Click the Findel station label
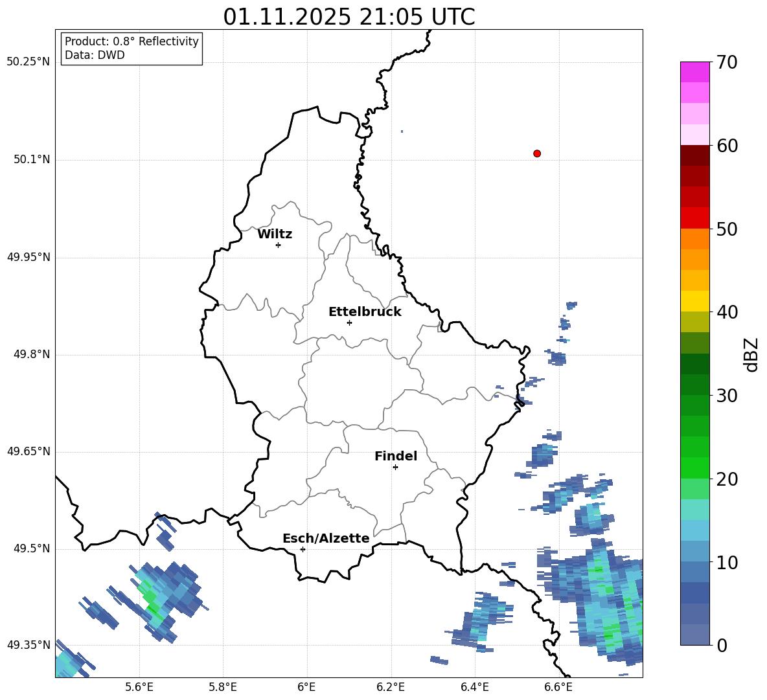 coord(396,456)
